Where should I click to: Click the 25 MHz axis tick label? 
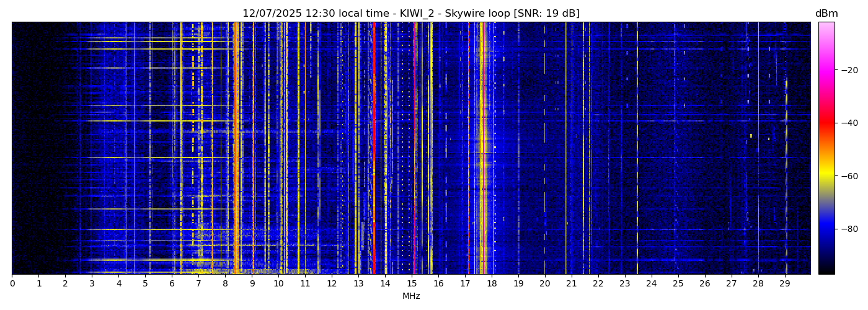point(678,284)
